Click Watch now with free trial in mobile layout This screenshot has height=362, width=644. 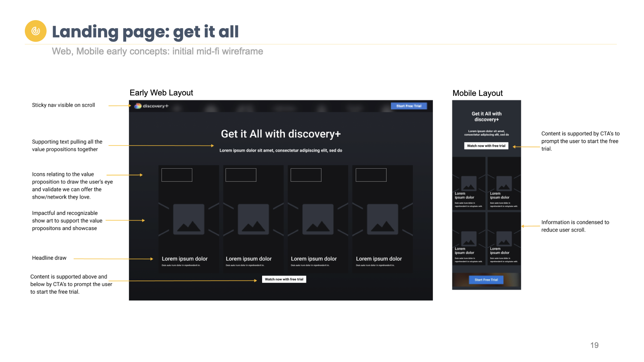[486, 146]
